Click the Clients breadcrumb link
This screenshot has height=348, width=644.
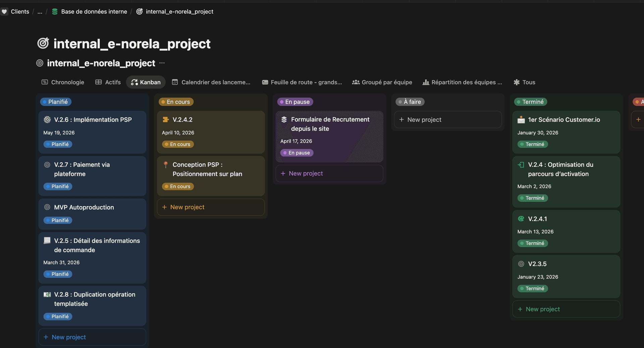pos(20,12)
